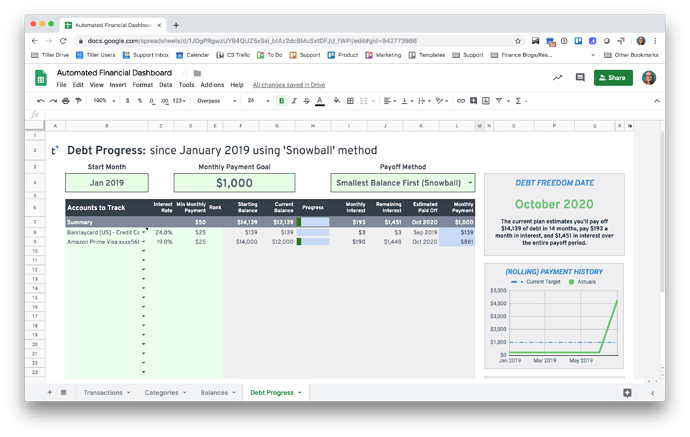Click the green Share button

[x=613, y=77]
